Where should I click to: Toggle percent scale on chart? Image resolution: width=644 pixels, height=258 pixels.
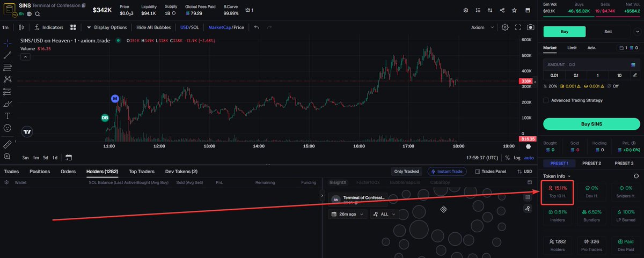click(x=507, y=158)
